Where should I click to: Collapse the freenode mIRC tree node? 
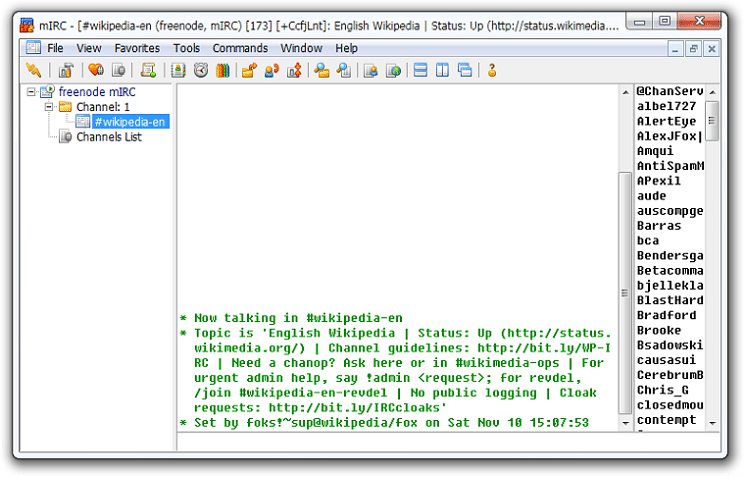point(31,92)
